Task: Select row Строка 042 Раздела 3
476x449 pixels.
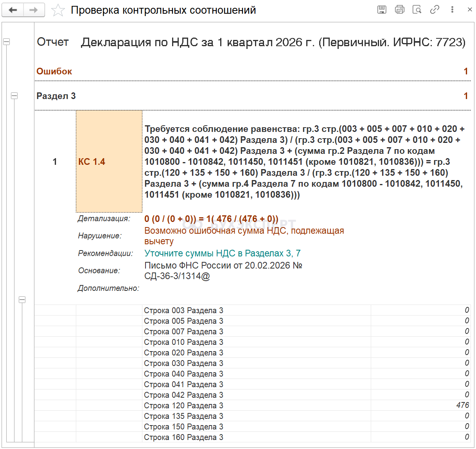Action: [x=252, y=395]
